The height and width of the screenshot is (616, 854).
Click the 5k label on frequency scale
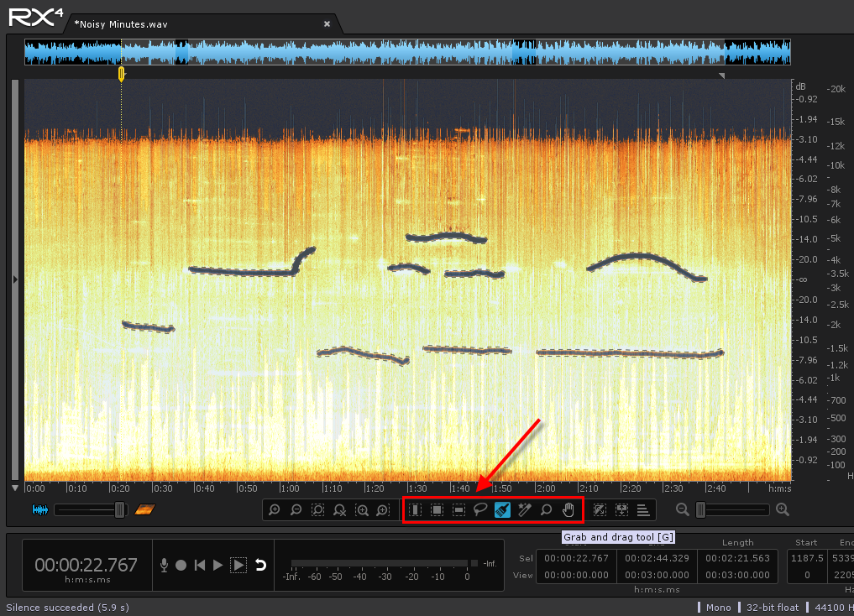pos(833,238)
